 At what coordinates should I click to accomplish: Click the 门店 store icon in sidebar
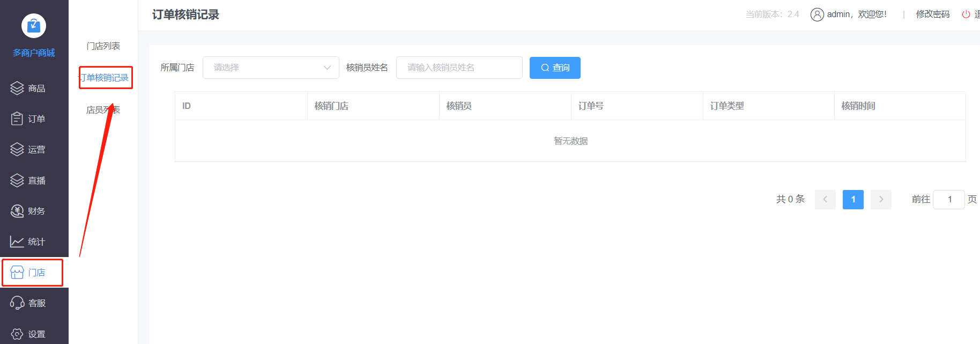[x=17, y=273]
